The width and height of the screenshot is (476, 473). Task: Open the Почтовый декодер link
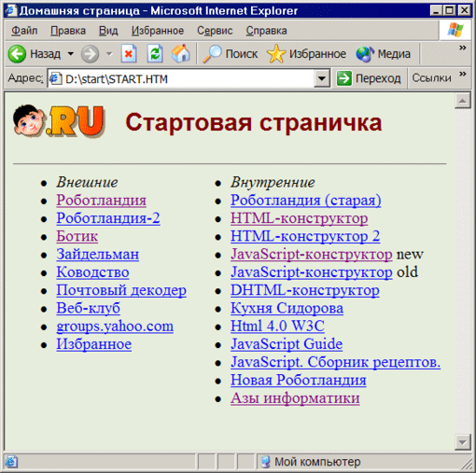point(121,290)
